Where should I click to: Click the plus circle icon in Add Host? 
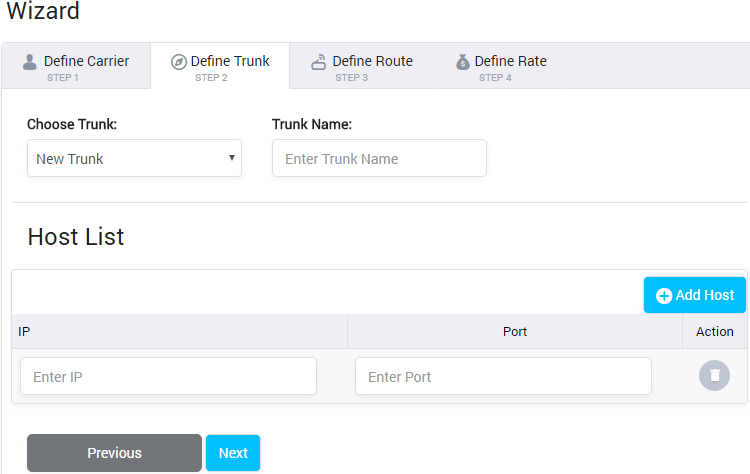click(x=664, y=295)
